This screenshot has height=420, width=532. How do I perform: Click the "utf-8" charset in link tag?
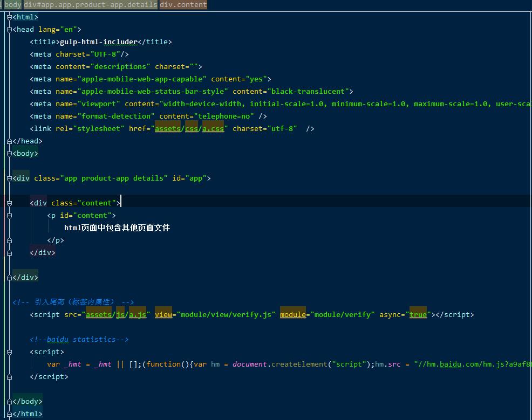(x=282, y=128)
